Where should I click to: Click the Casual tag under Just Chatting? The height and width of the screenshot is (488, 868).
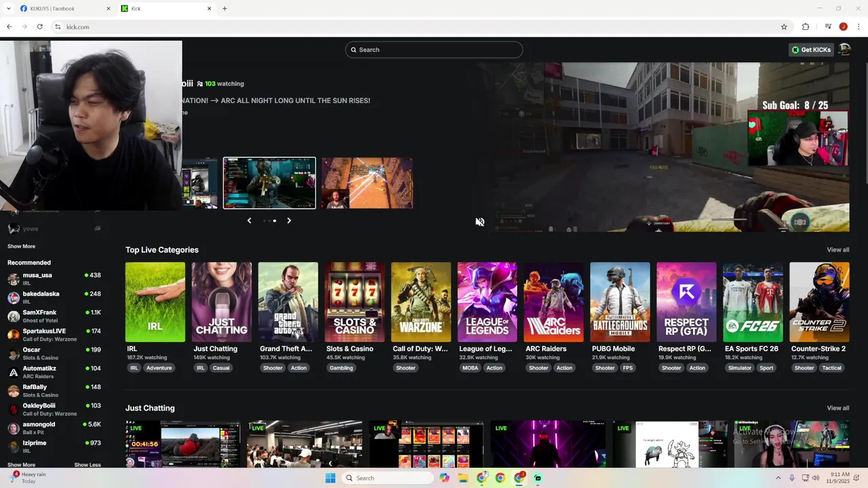pos(221,368)
